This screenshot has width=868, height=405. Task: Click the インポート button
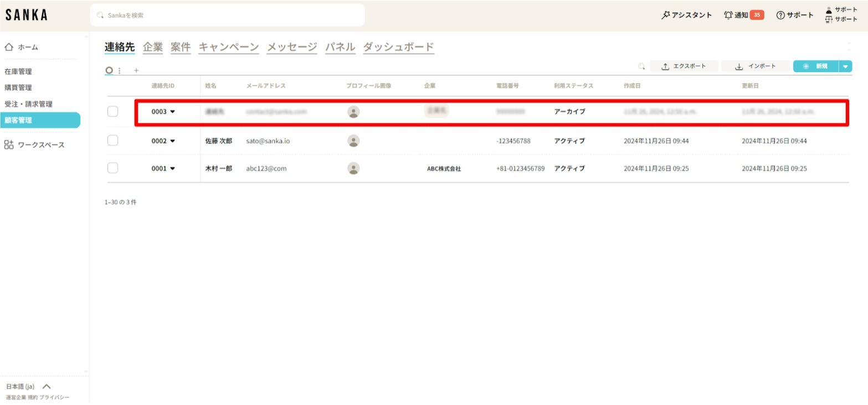(756, 66)
